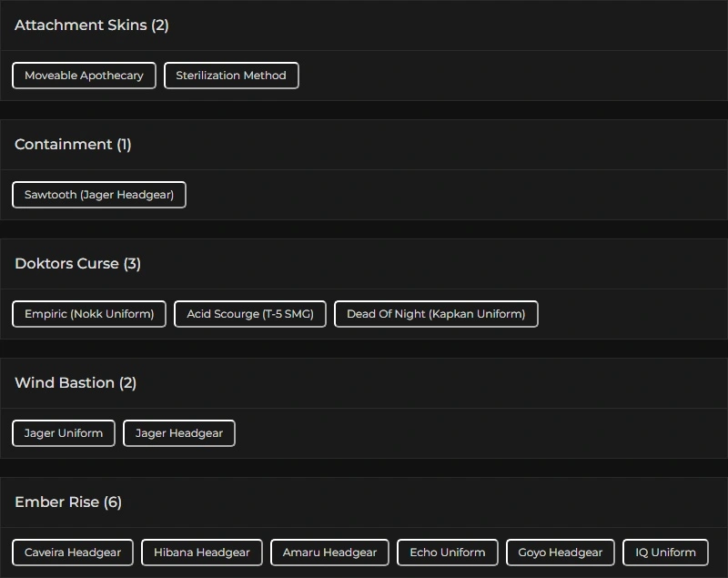The width and height of the screenshot is (728, 578).
Task: Choose the Empiric (Nokk Uniform) tag
Action: pyautogui.click(x=89, y=314)
